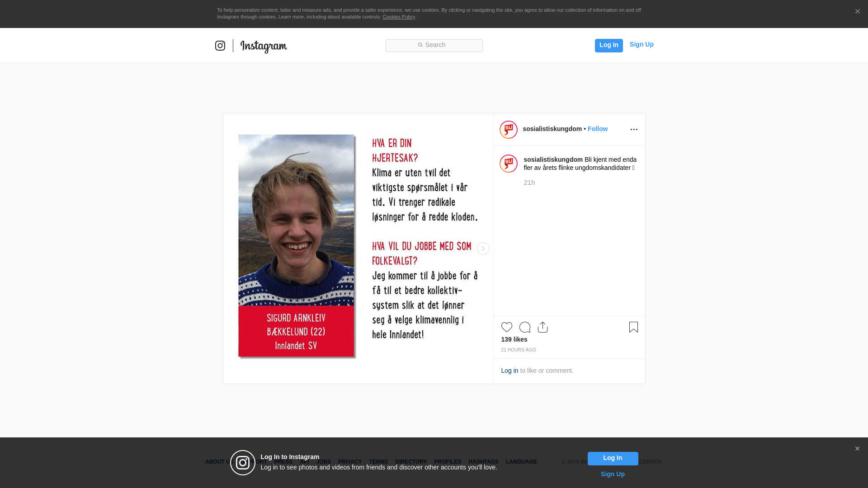Close the Log In to Instagram popup
Screen dimensions: 868x488
click(857, 449)
